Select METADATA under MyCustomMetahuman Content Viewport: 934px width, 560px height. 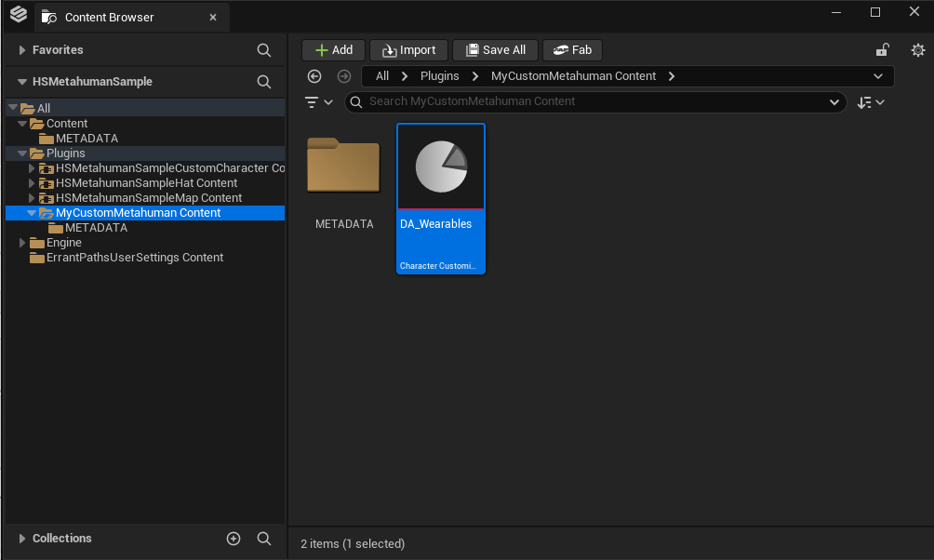point(96,228)
